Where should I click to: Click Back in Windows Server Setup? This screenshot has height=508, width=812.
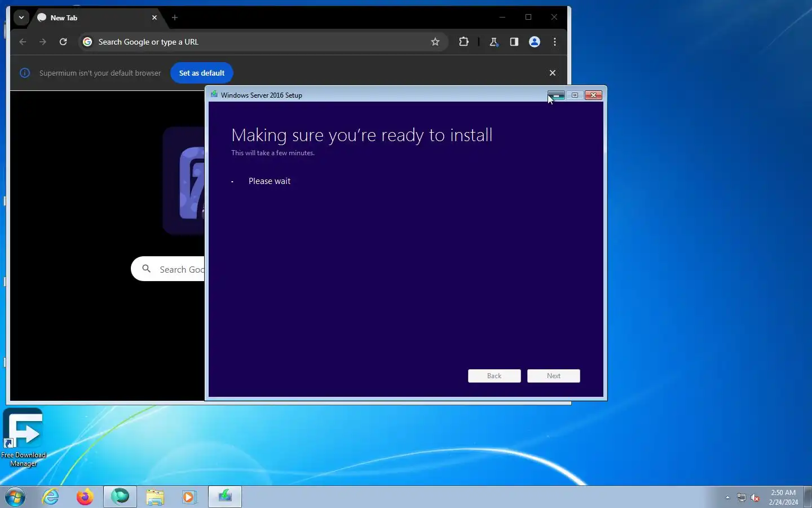(x=495, y=376)
